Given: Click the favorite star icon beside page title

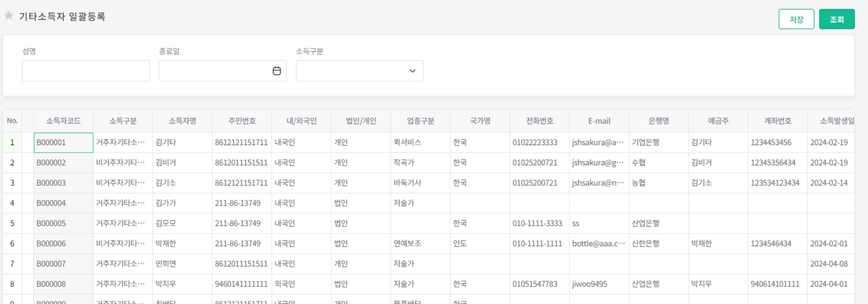Looking at the screenshot, I should point(9,16).
